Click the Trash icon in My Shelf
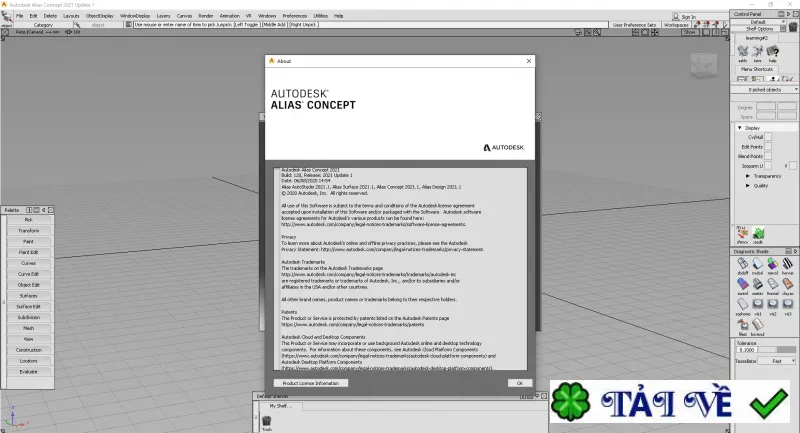The height and width of the screenshot is (433, 800). pos(266,421)
